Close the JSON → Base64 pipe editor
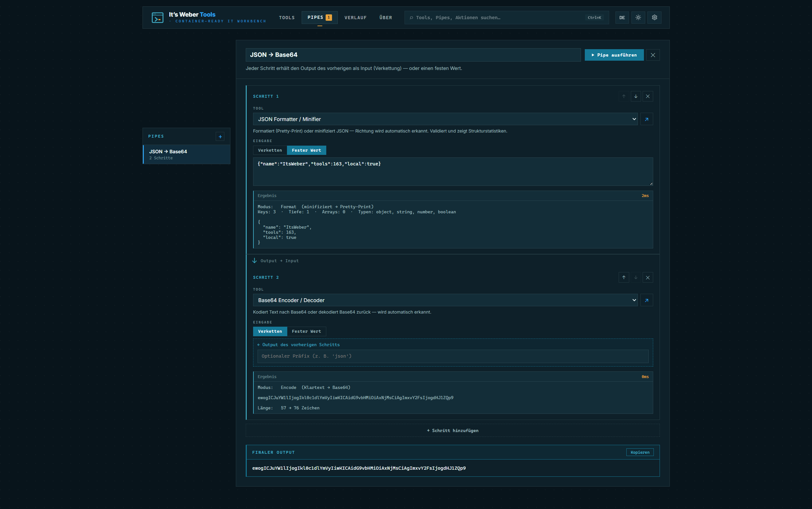 [x=653, y=55]
